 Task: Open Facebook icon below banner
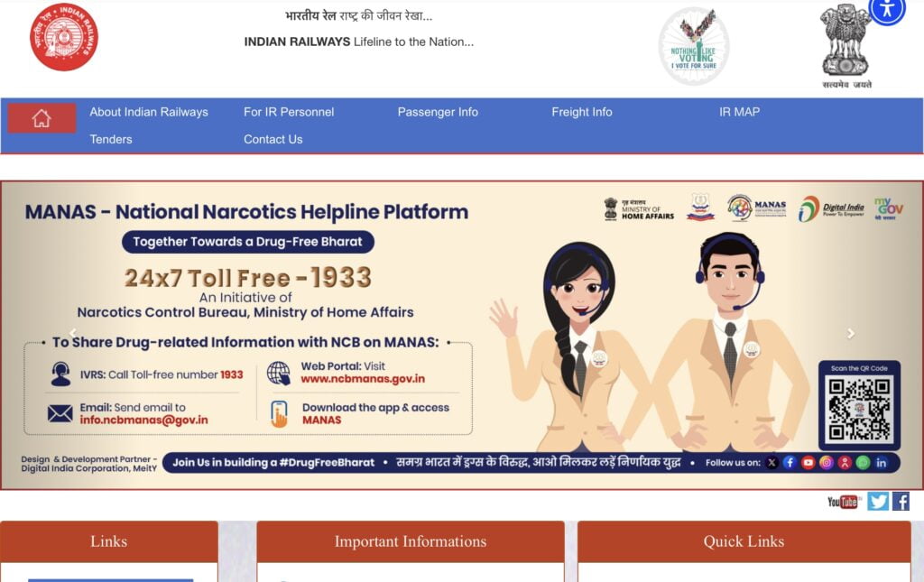click(x=901, y=502)
